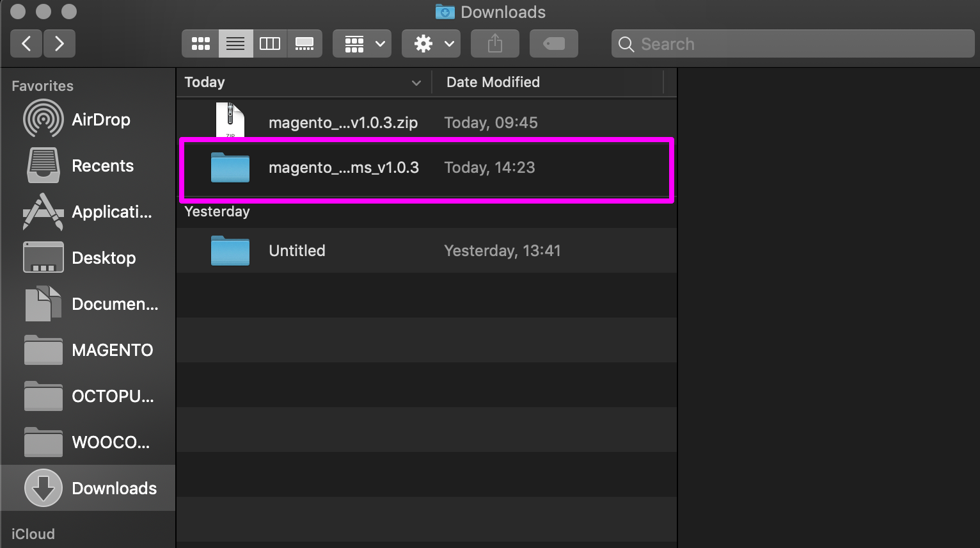Switch to list view

coord(235,44)
